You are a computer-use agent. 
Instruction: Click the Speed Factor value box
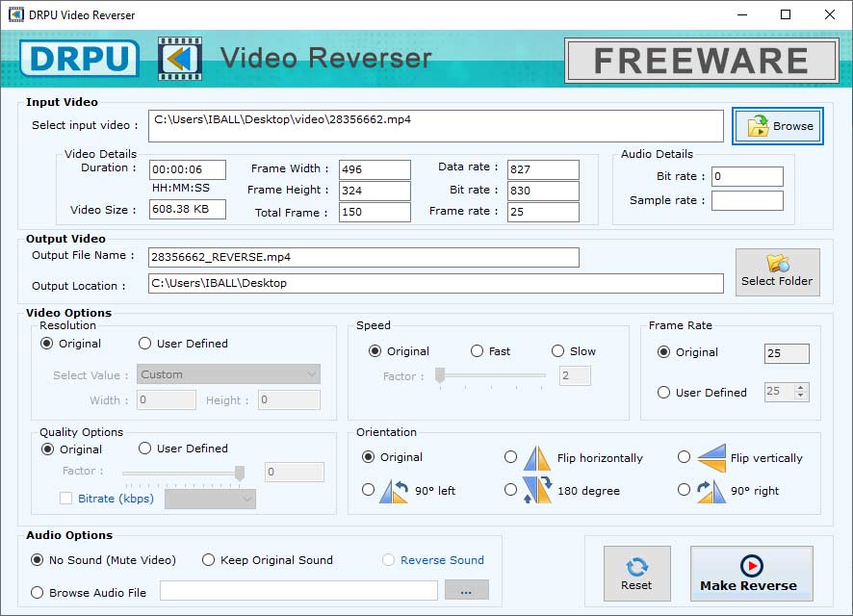coord(575,375)
